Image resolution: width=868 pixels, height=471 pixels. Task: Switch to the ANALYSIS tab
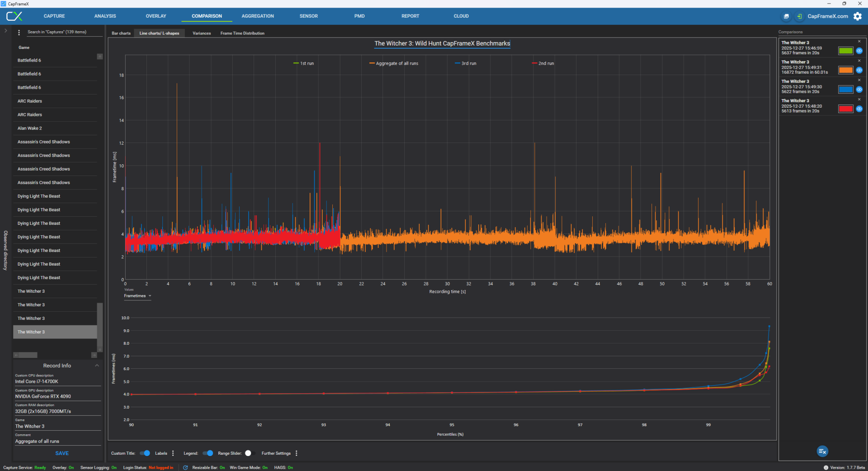click(105, 16)
